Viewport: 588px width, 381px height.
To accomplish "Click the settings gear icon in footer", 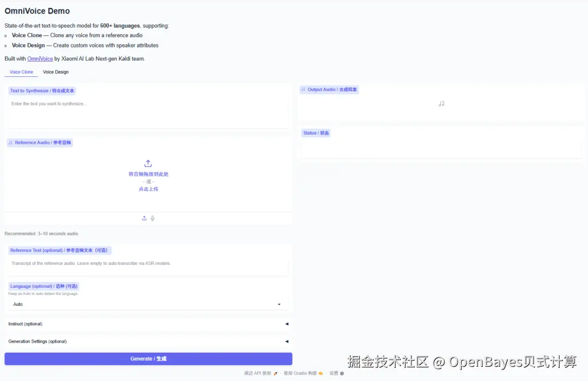I will pos(342,373).
